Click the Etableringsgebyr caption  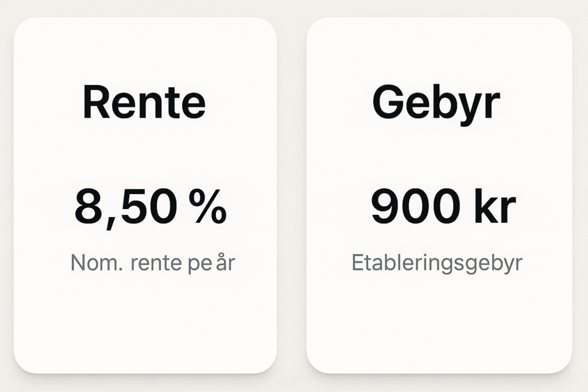(437, 263)
